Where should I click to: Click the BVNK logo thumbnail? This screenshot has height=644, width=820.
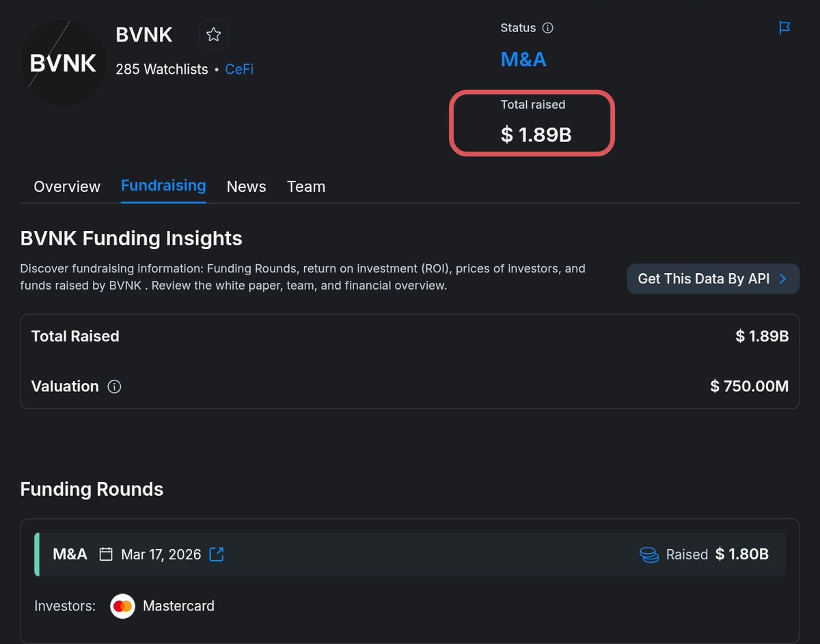point(64,63)
